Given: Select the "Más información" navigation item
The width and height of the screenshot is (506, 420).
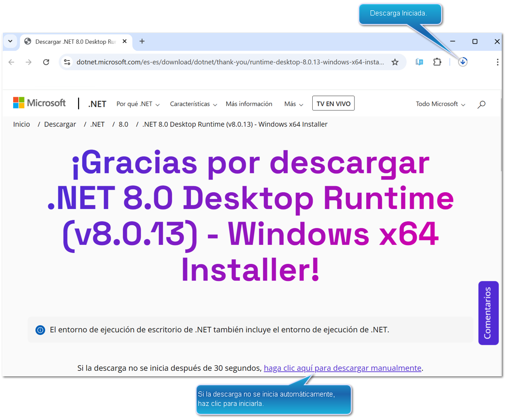Looking at the screenshot, I should (x=249, y=104).
